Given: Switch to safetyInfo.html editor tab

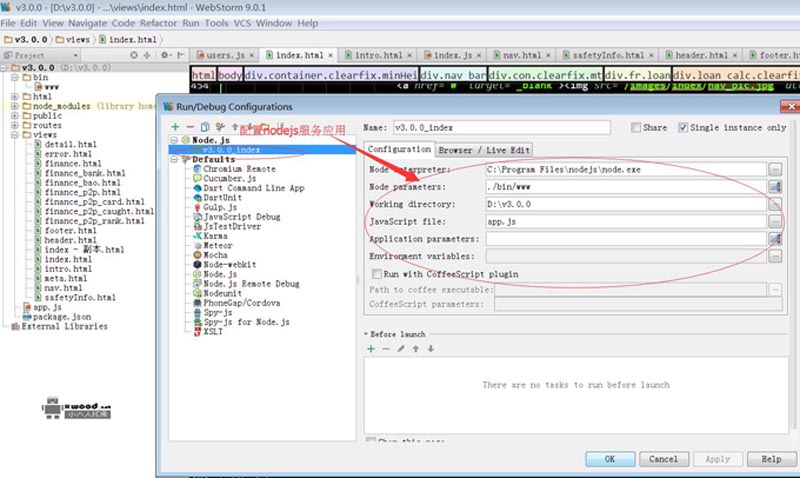Looking at the screenshot, I should pyautogui.click(x=608, y=55).
